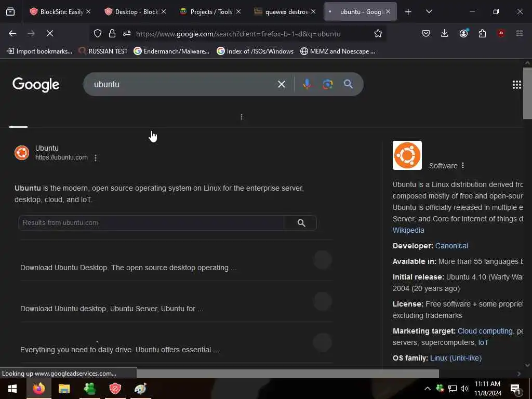Open the Ubuntu result title link
Image resolution: width=532 pixels, height=399 pixels.
(47, 148)
